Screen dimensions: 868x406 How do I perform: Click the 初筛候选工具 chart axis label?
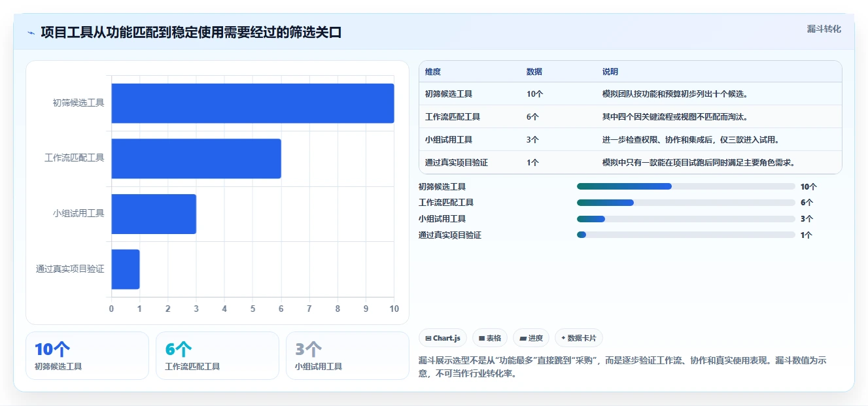[x=78, y=103]
